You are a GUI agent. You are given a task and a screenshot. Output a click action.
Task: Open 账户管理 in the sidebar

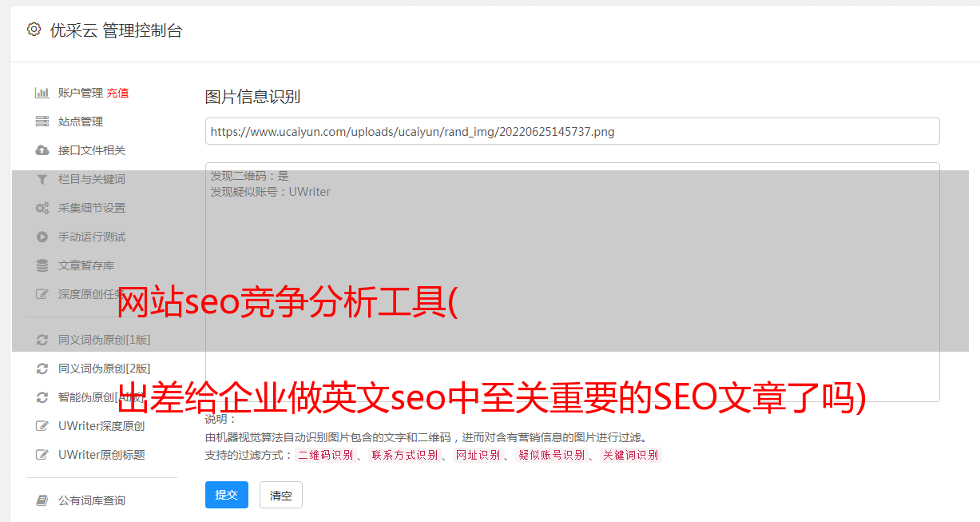coord(81,93)
